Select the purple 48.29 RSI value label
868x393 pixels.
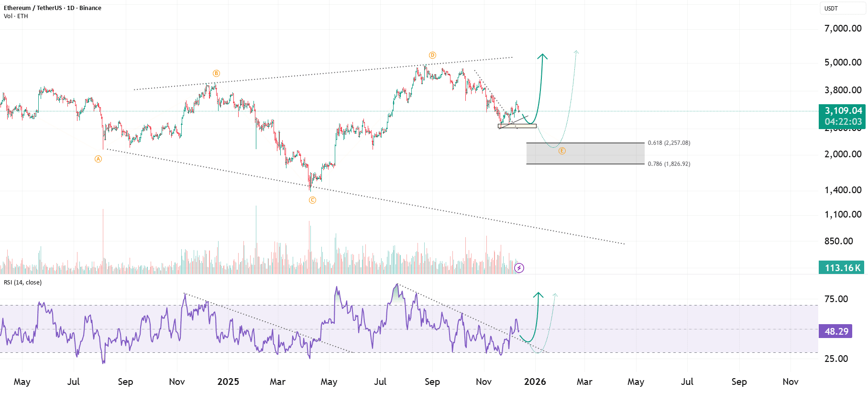coord(836,331)
